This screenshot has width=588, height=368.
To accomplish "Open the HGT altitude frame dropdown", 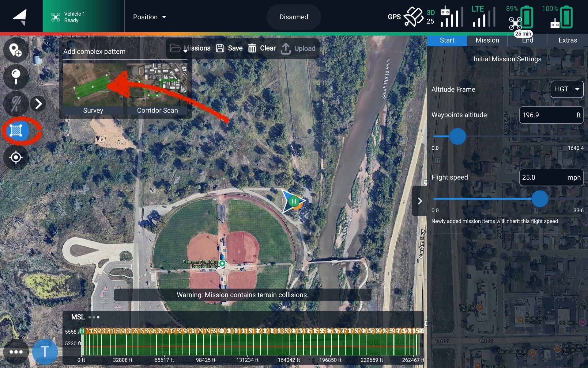I will click(x=567, y=89).
